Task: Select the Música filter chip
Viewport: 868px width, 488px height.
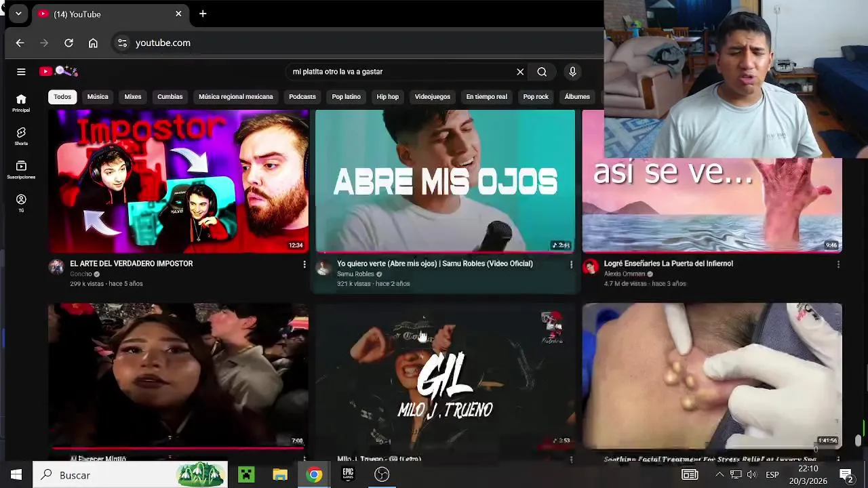Action: pyautogui.click(x=98, y=97)
